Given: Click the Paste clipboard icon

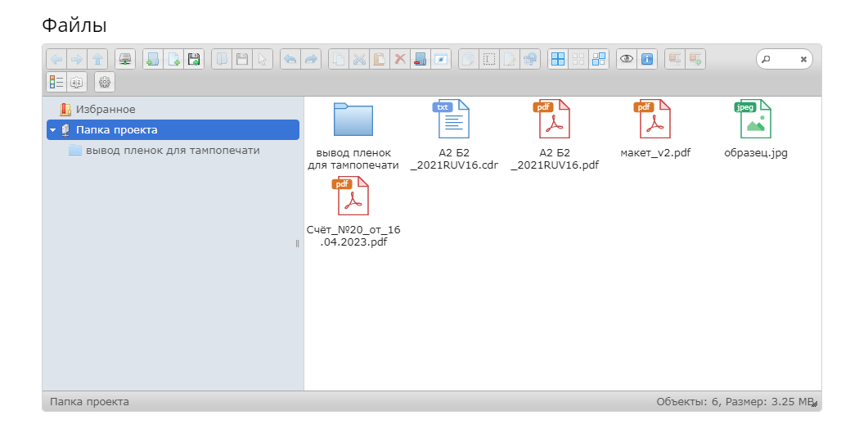Looking at the screenshot, I should [x=380, y=59].
